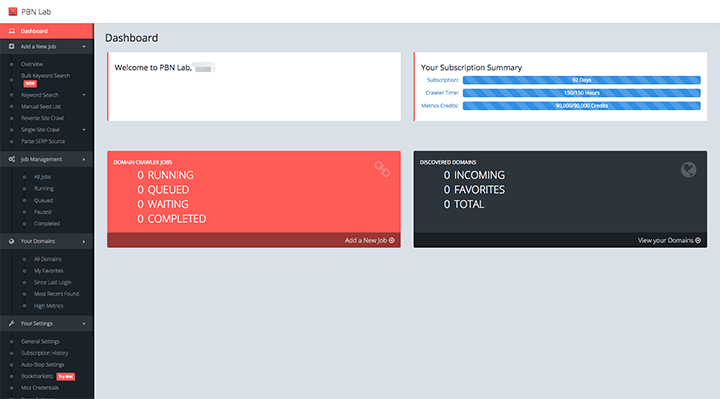720x399 pixels.
Task: Open Moz Credentials settings
Action: (x=40, y=388)
